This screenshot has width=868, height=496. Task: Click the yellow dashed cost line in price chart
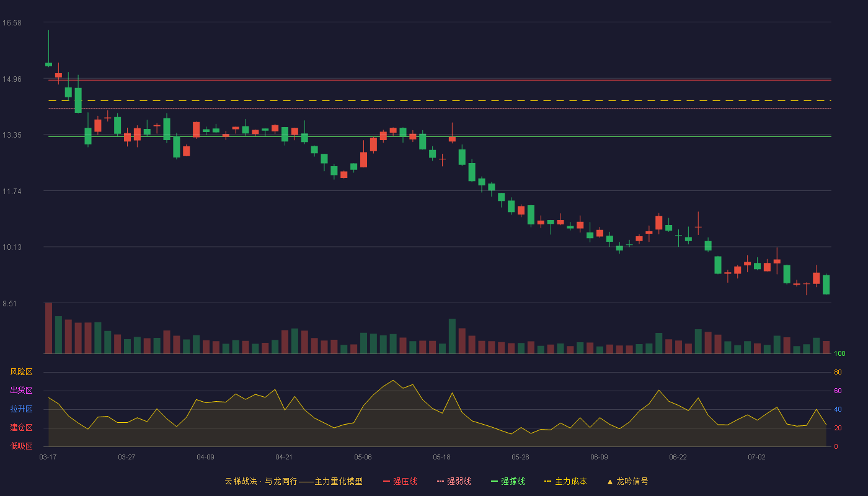pyautogui.click(x=440, y=100)
